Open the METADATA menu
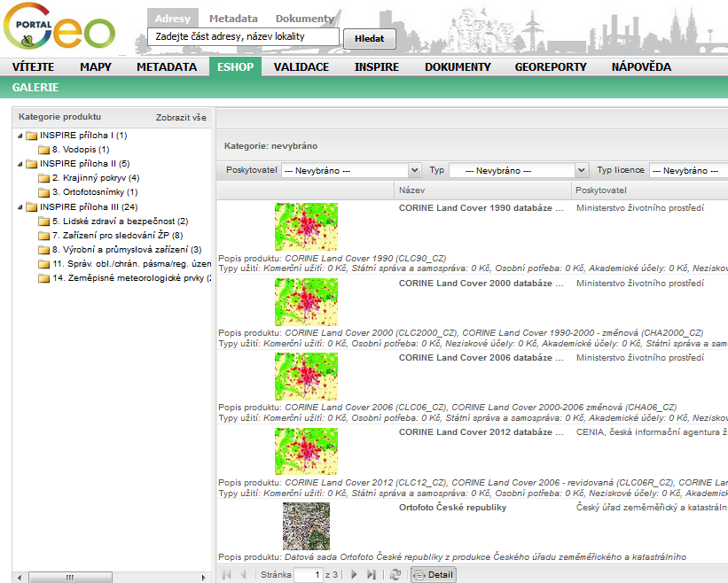Image resolution: width=728 pixels, height=583 pixels. [167, 66]
